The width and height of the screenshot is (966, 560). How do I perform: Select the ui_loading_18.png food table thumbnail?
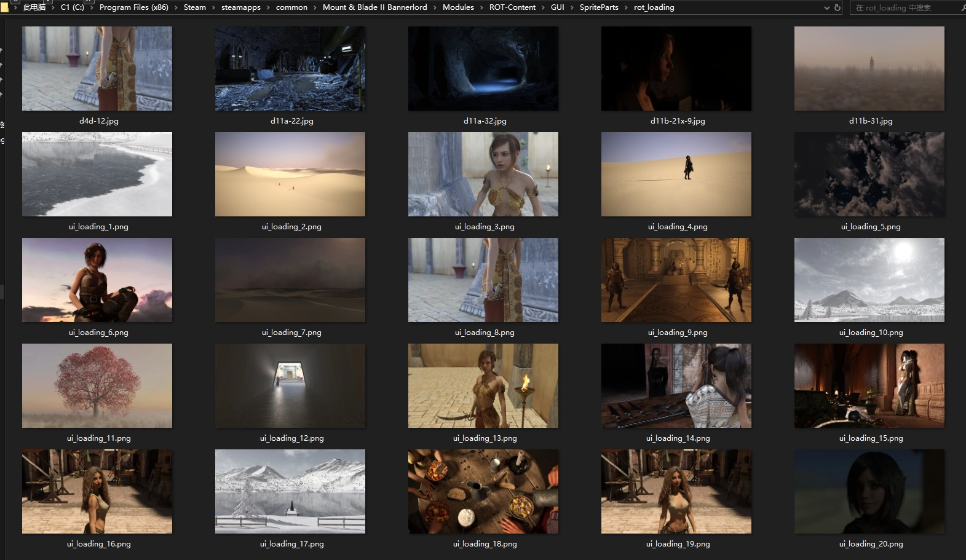[483, 491]
